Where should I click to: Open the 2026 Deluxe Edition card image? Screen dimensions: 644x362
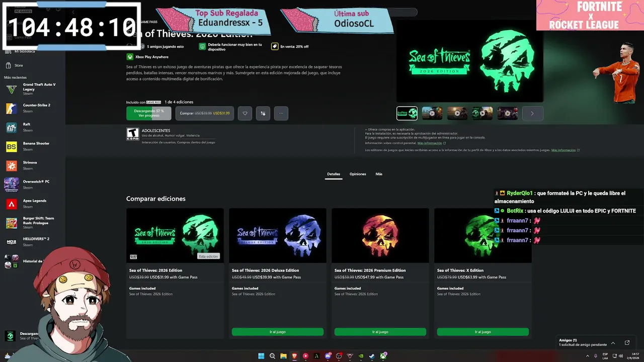click(278, 235)
